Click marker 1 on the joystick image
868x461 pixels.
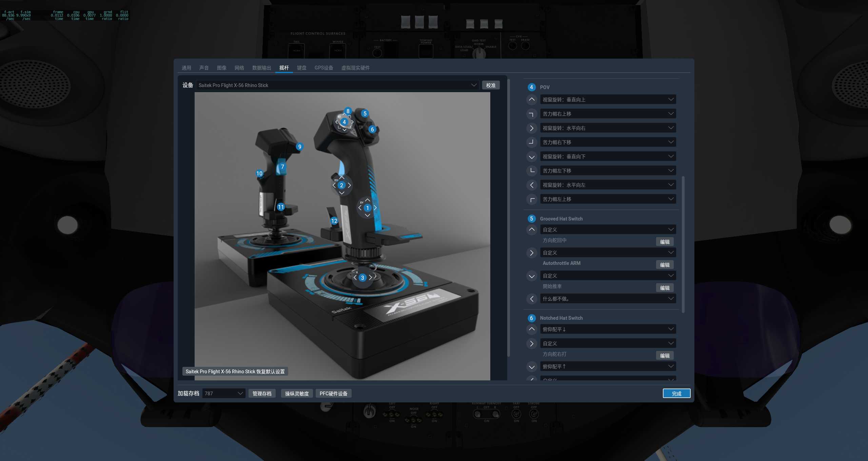click(368, 208)
